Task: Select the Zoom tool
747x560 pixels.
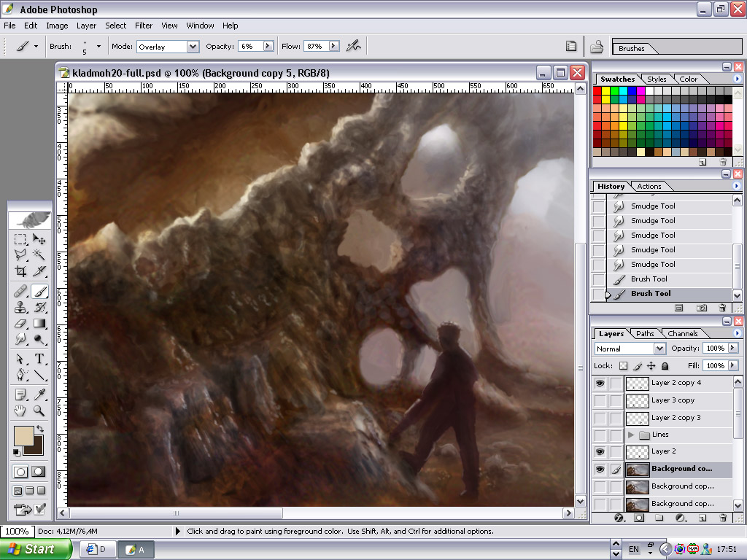Action: [39, 411]
